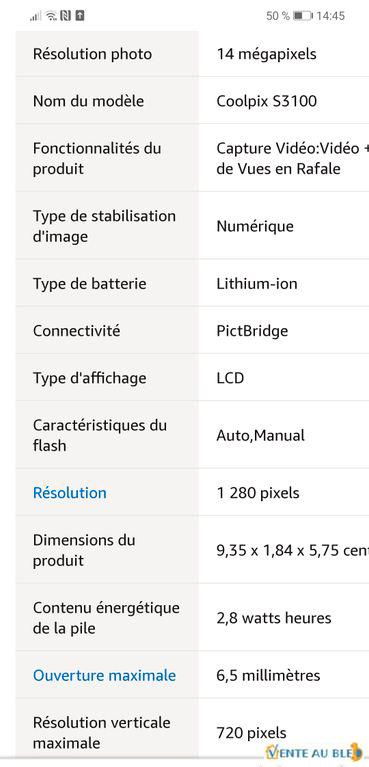Select the PictBridge connectivity value
Screen dimensions: 369x767
pos(252,331)
